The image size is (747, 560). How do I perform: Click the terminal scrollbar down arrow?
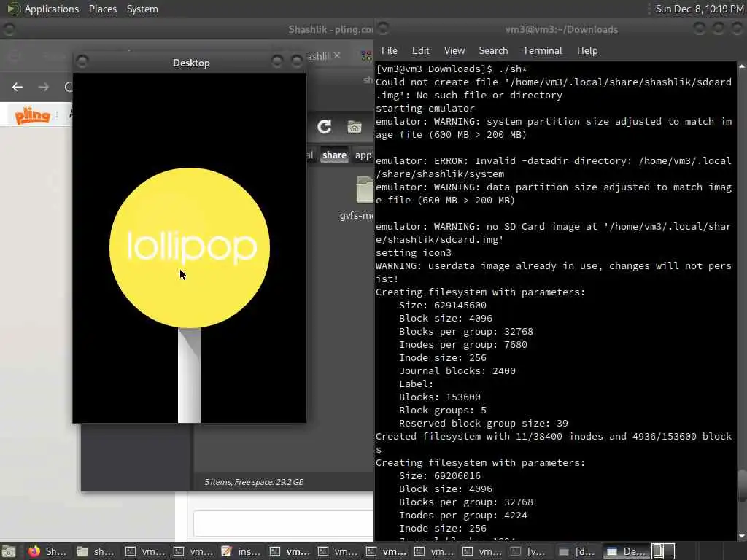pos(742,536)
